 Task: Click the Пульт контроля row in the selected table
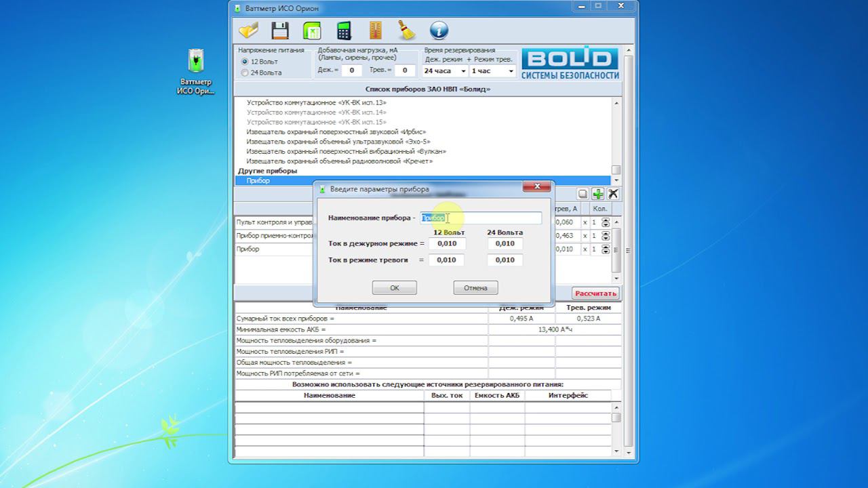pyautogui.click(x=275, y=222)
